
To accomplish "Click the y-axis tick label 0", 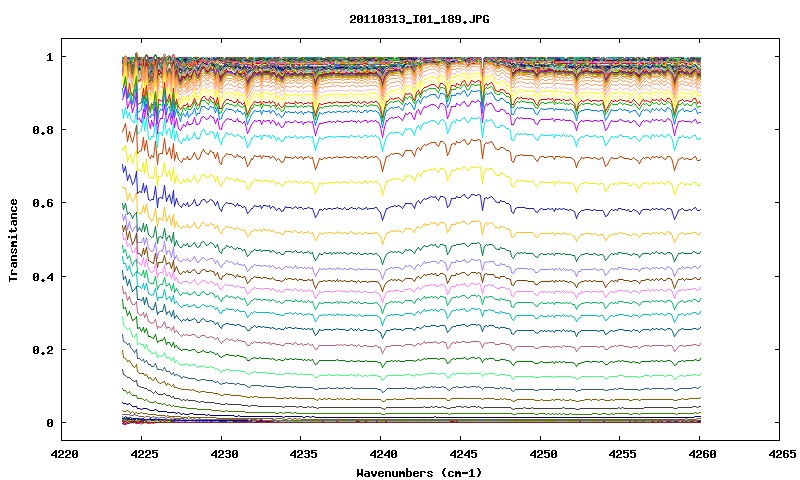I will 49,423.
